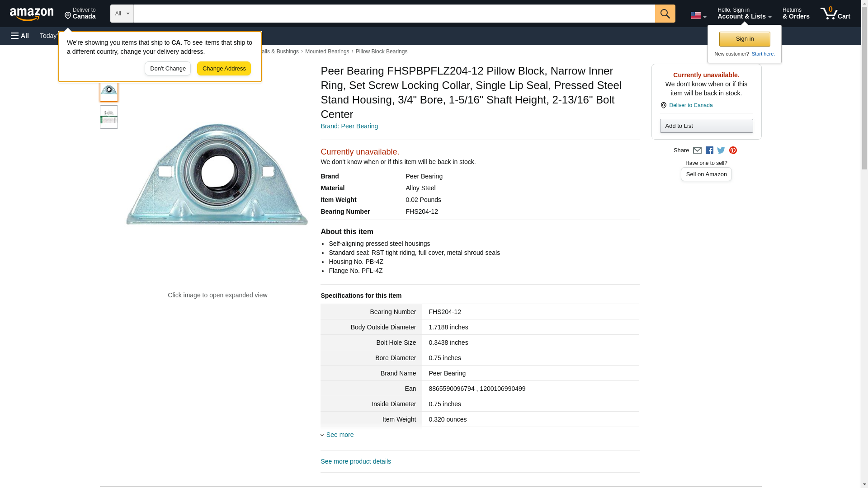
Task: Expand See more specifications
Action: [x=340, y=435]
